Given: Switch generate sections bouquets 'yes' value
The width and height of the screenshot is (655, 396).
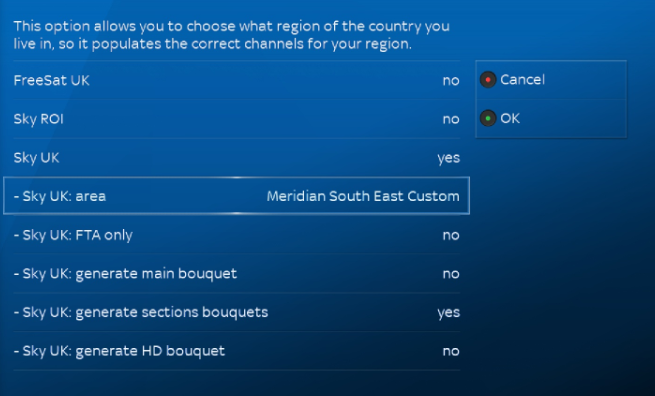Looking at the screenshot, I should [449, 313].
